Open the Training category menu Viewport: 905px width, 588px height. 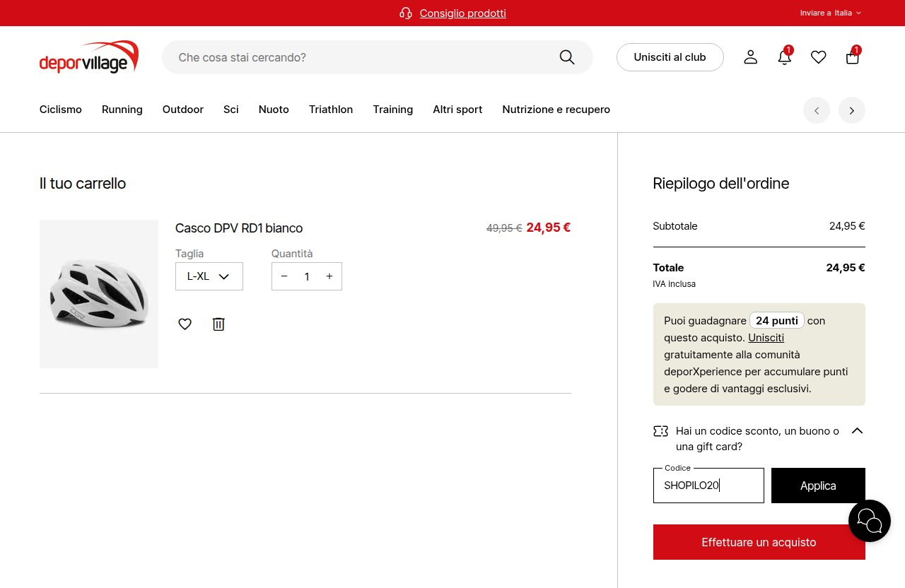pos(393,110)
